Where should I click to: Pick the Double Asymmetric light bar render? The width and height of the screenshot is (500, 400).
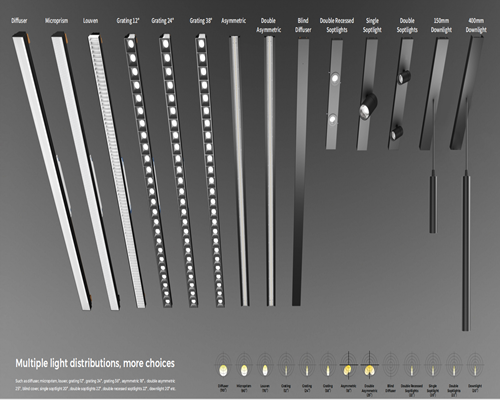click(270, 171)
